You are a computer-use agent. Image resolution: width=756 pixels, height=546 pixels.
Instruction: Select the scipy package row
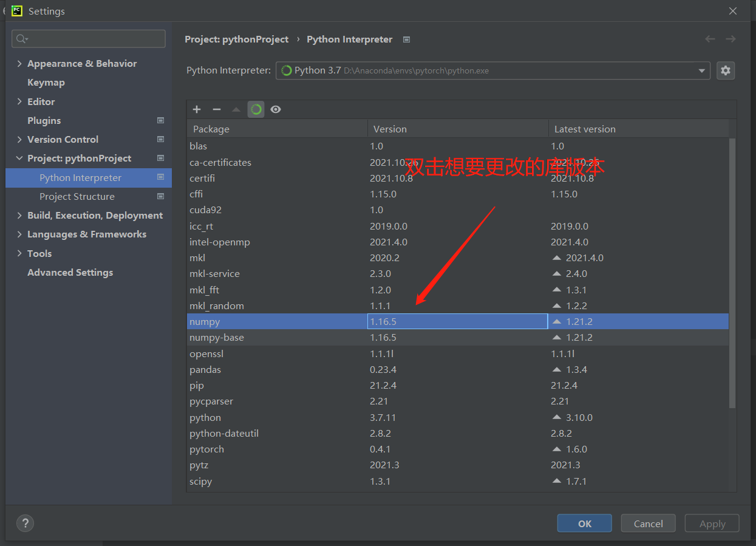[458, 481]
